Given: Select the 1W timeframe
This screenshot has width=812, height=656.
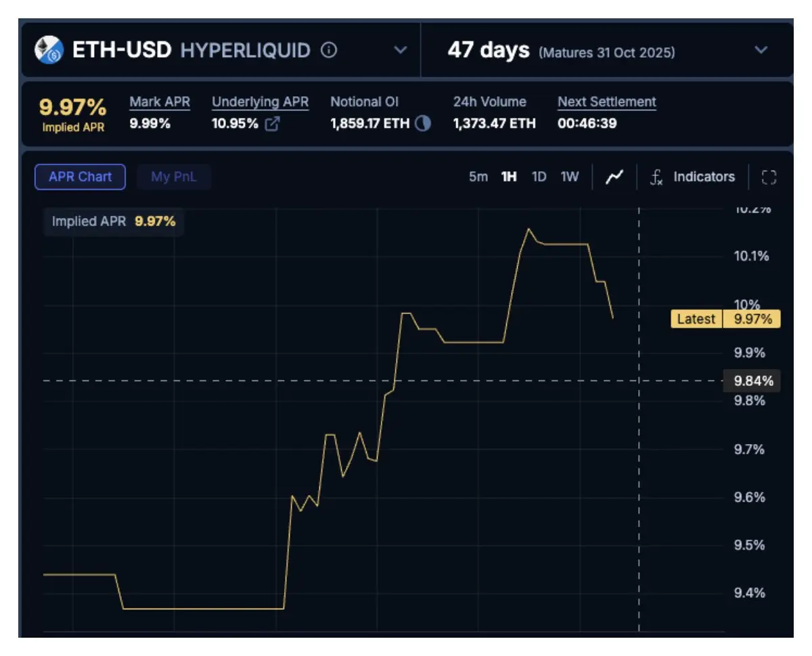Looking at the screenshot, I should click(570, 177).
